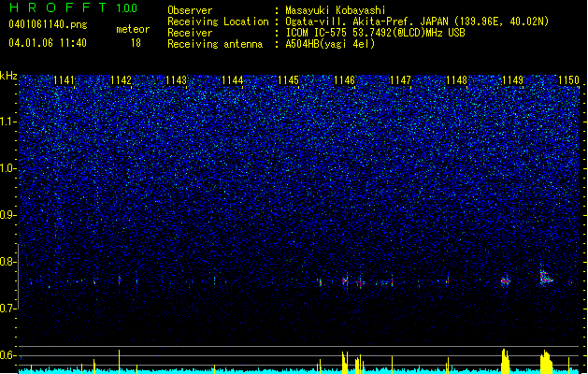Image resolution: width=588 pixels, height=374 pixels.
Task: Click the 0.8 kHz frequency axis label
Action: point(8,262)
